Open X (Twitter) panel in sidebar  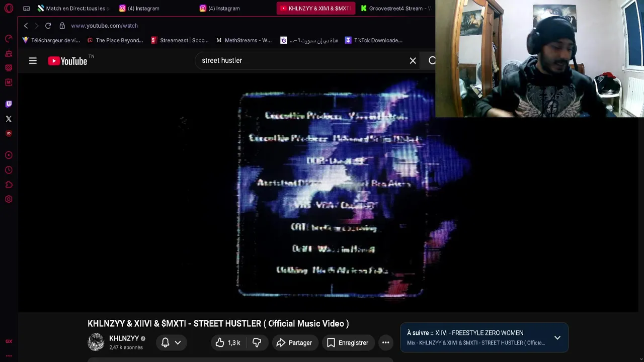(x=9, y=119)
